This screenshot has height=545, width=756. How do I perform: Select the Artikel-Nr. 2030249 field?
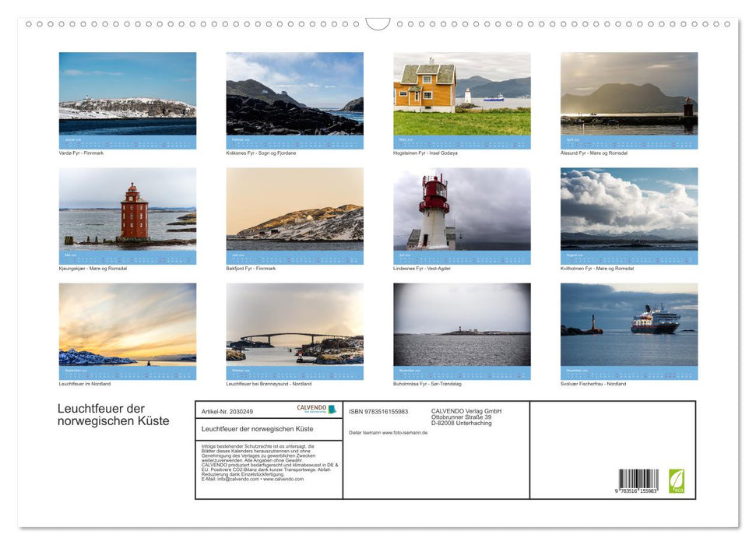pyautogui.click(x=228, y=411)
